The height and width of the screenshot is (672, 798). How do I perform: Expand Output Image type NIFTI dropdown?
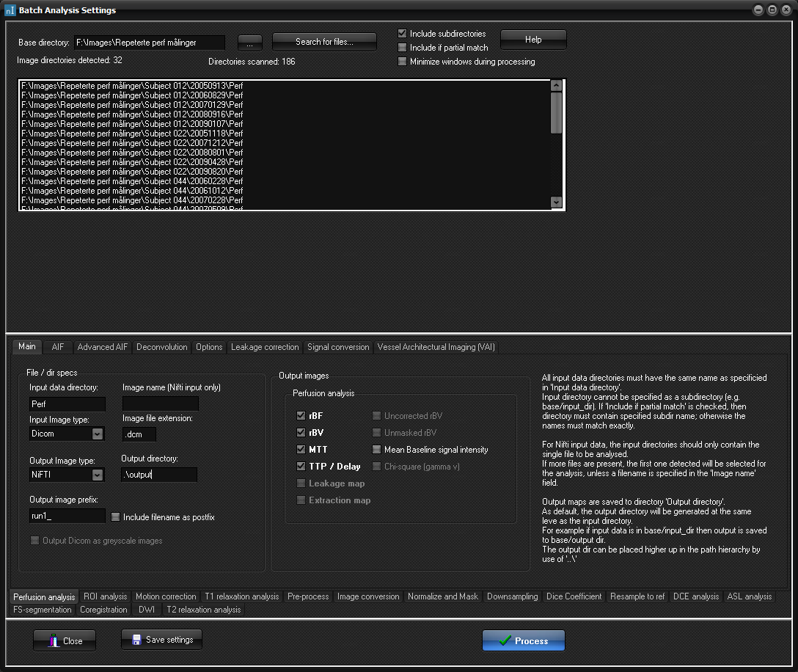tap(98, 475)
